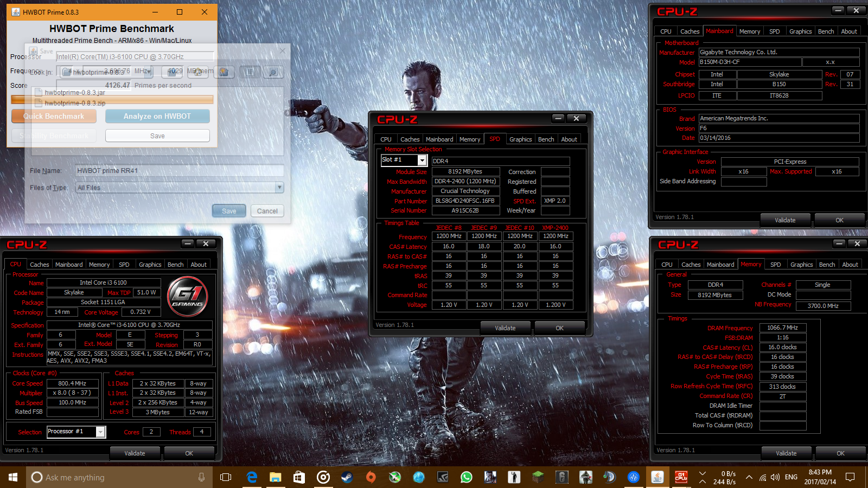The width and height of the screenshot is (868, 488).
Task: Open the Windows Start menu
Action: click(x=13, y=477)
